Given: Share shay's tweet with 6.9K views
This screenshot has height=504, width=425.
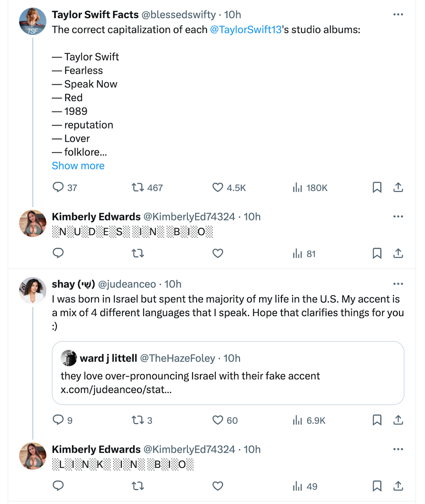Looking at the screenshot, I should [398, 420].
